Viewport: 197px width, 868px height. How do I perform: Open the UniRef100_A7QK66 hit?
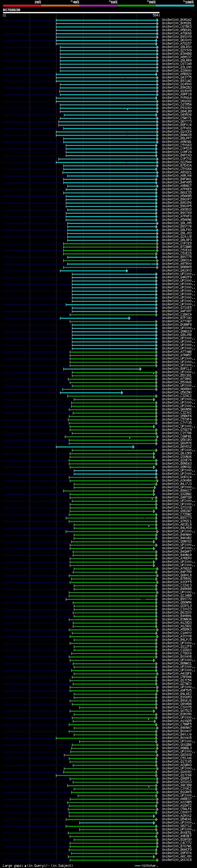click(177, 34)
